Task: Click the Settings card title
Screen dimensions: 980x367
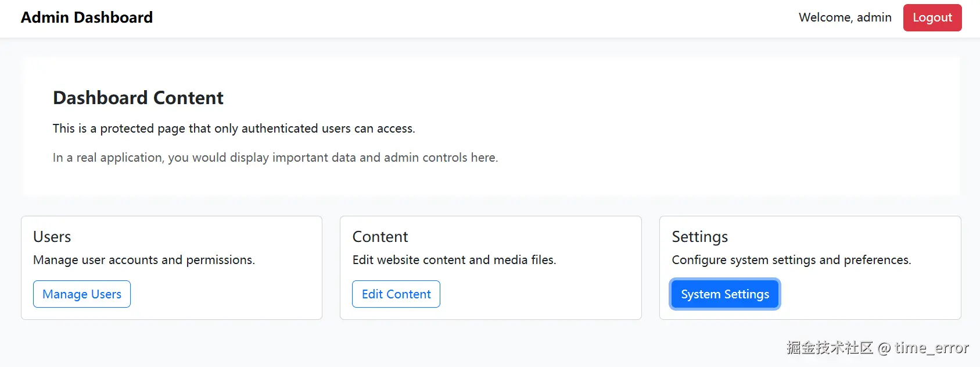Action: [x=699, y=237]
